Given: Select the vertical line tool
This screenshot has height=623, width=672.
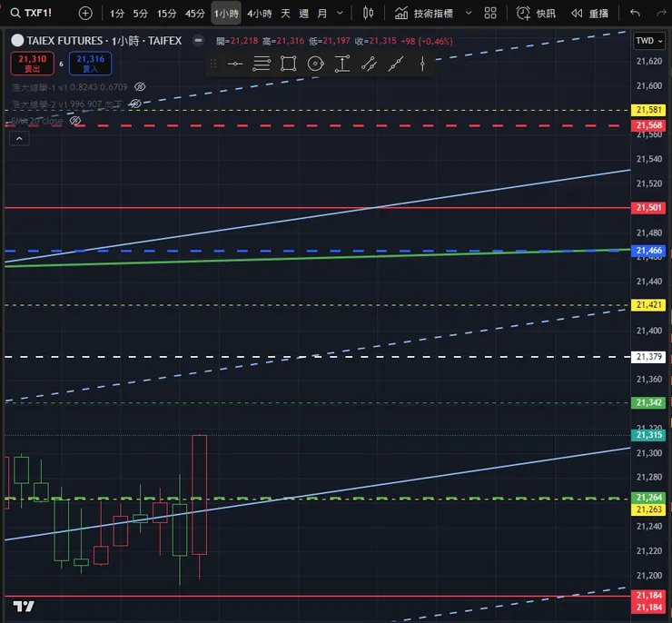Looking at the screenshot, I should [x=422, y=64].
